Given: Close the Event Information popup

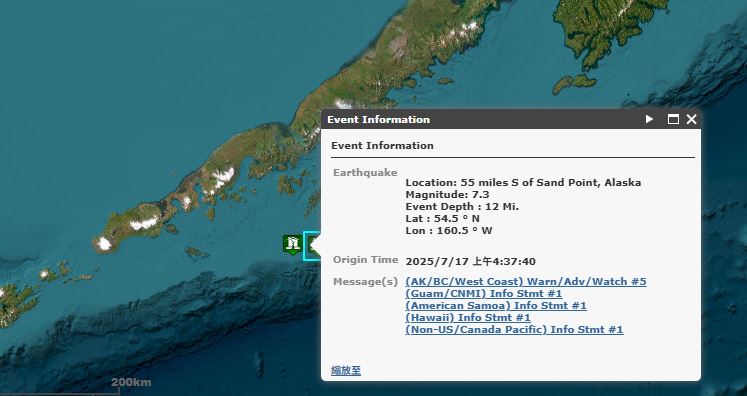Looking at the screenshot, I should 691,119.
